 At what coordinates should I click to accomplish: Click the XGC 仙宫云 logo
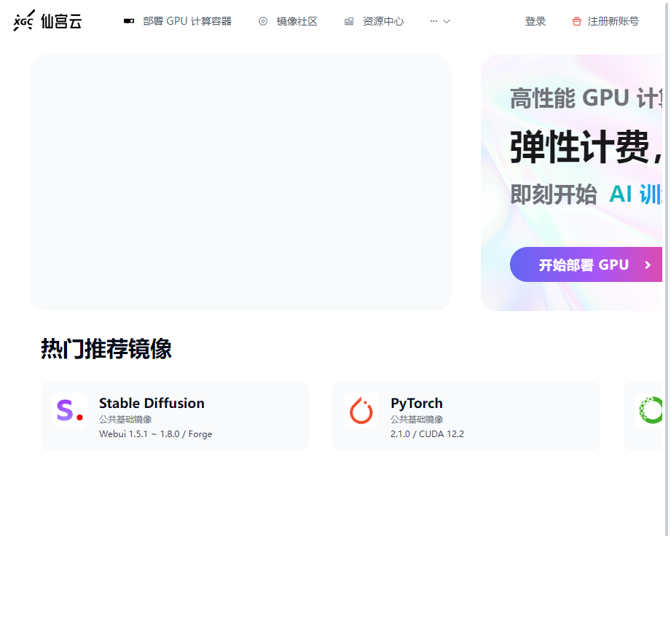point(47,20)
